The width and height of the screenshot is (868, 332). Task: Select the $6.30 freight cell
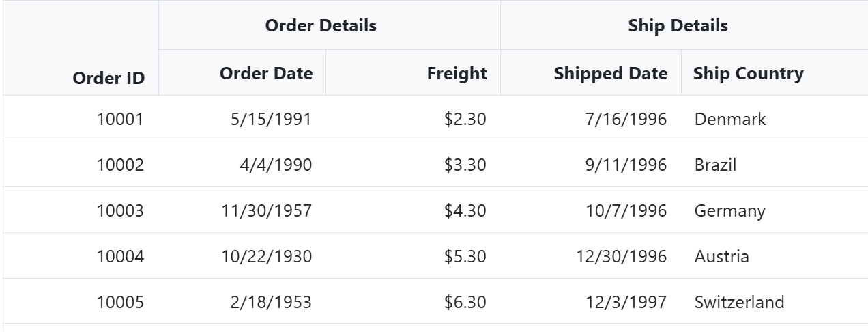tap(465, 302)
